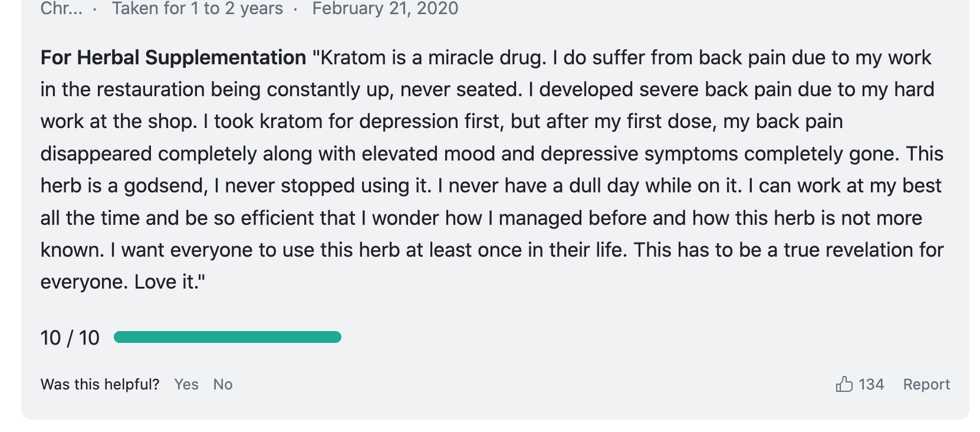Viewport: 980px width, 432px height.
Task: Click No for the helpful question
Action: [x=223, y=384]
